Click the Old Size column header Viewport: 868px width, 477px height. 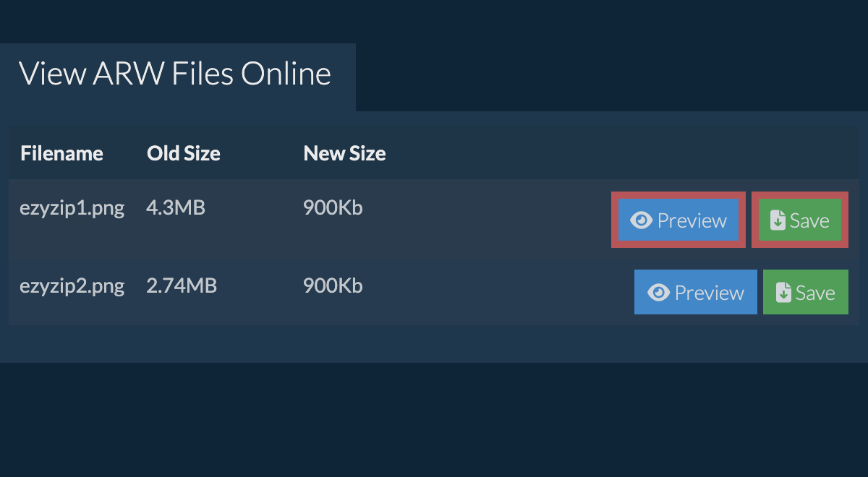point(184,153)
